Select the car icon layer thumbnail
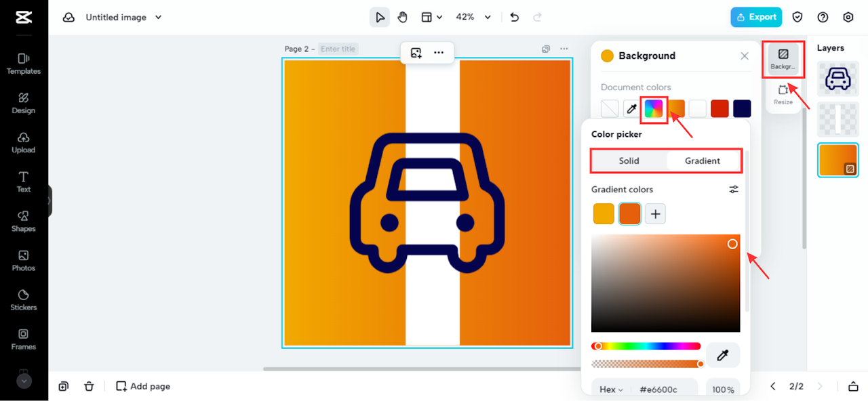The width and height of the screenshot is (868, 403). (x=837, y=79)
